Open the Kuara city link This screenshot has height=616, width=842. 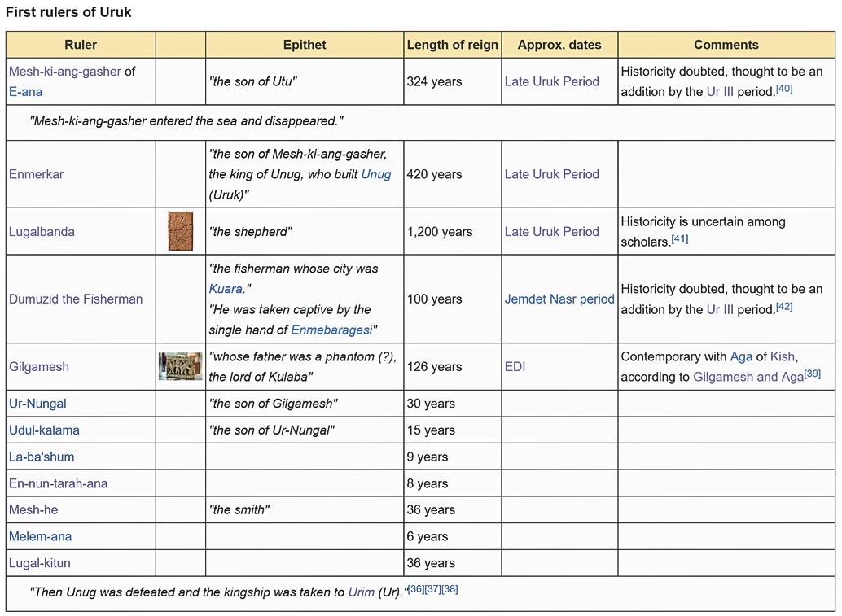point(226,289)
